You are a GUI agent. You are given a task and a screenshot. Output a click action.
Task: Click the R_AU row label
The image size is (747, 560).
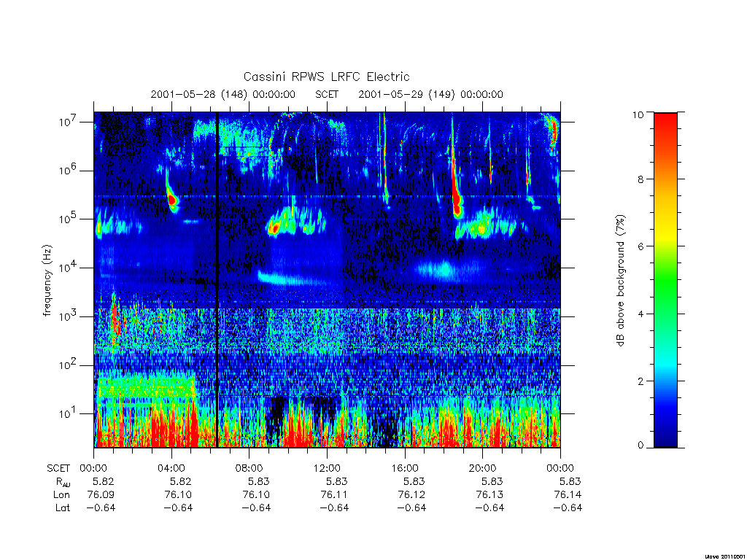pyautogui.click(x=63, y=482)
